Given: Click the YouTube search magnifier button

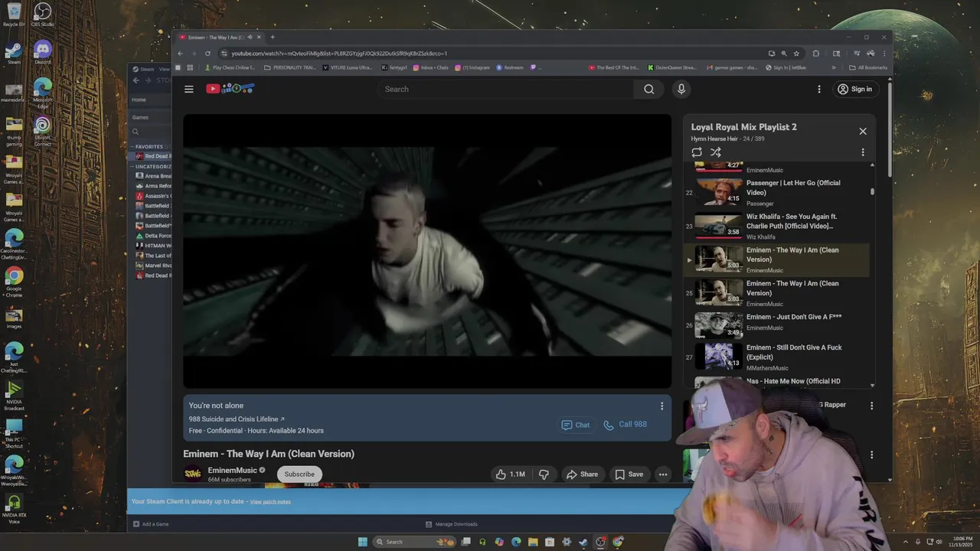Looking at the screenshot, I should [648, 89].
